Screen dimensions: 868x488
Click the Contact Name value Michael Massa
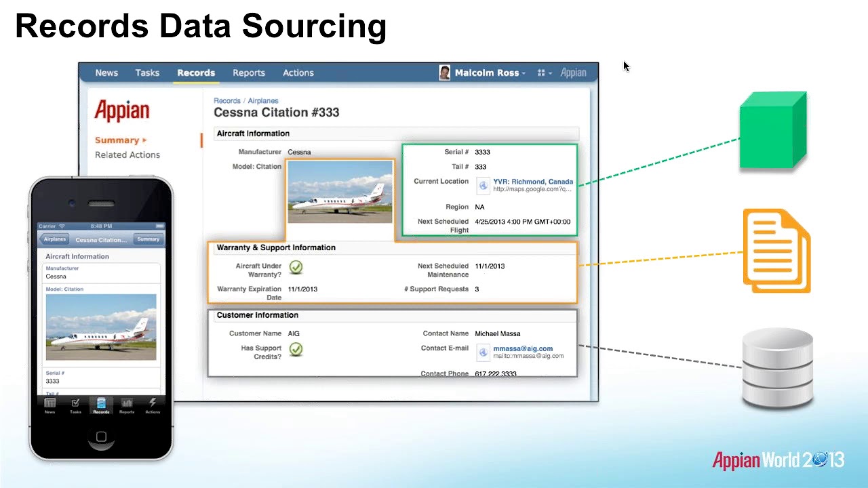click(x=498, y=333)
